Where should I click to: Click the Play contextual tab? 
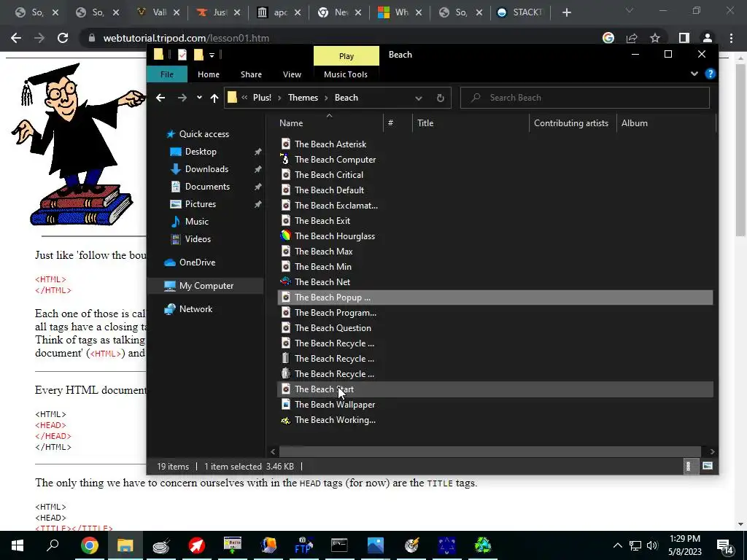coord(347,55)
